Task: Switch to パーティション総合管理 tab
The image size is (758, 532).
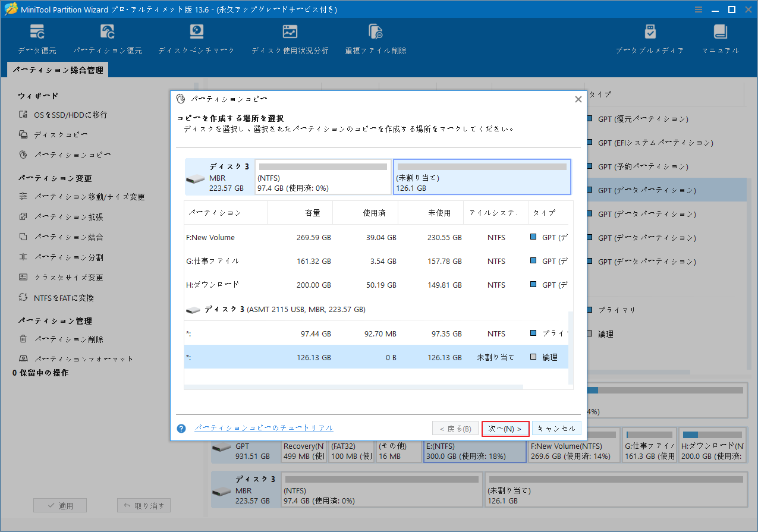Action: [x=58, y=70]
